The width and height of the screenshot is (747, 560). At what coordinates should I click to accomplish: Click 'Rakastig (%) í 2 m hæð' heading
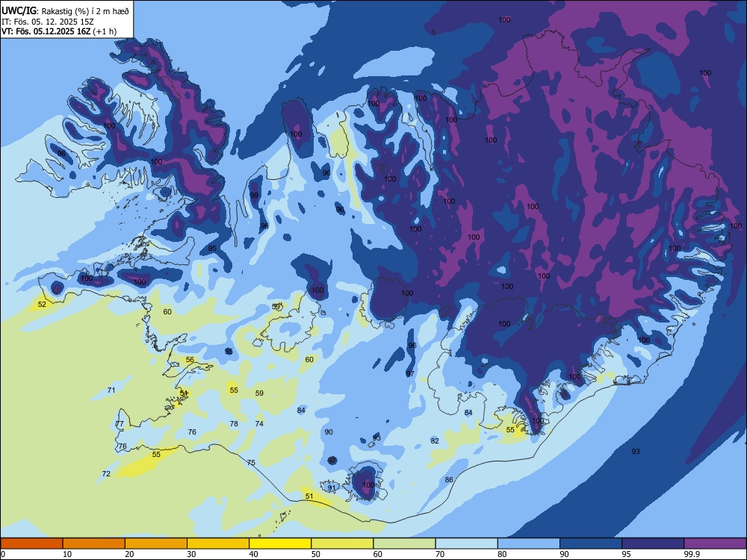pos(85,11)
